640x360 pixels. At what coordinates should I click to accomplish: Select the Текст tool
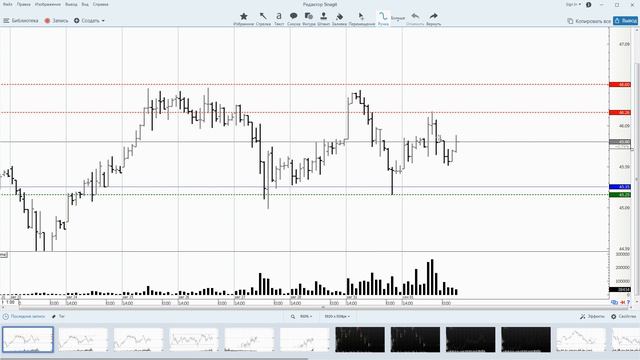click(x=279, y=19)
